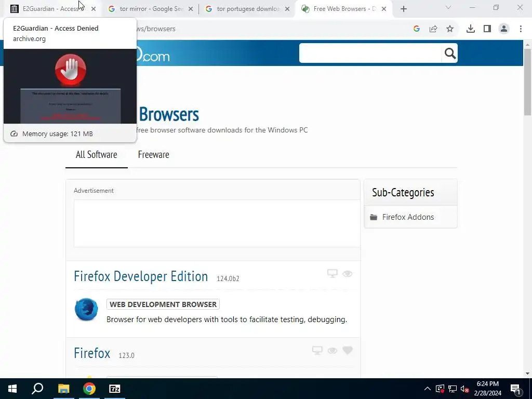Close the tor portugese download tab
The width and height of the screenshot is (532, 399).
[x=287, y=9]
